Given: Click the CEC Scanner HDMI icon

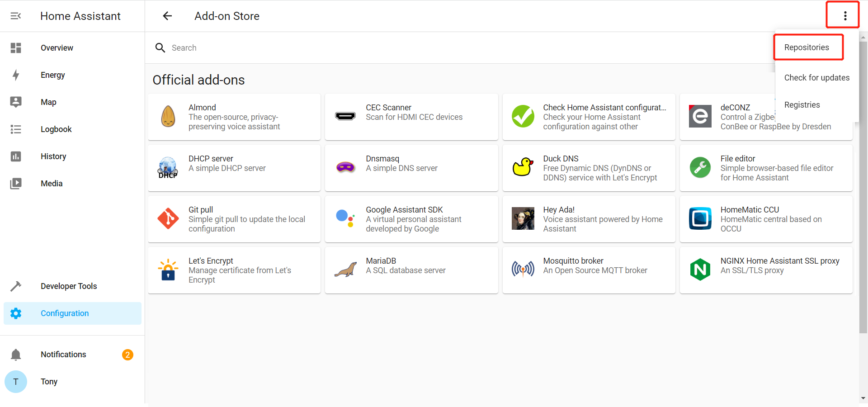Looking at the screenshot, I should [x=345, y=116].
